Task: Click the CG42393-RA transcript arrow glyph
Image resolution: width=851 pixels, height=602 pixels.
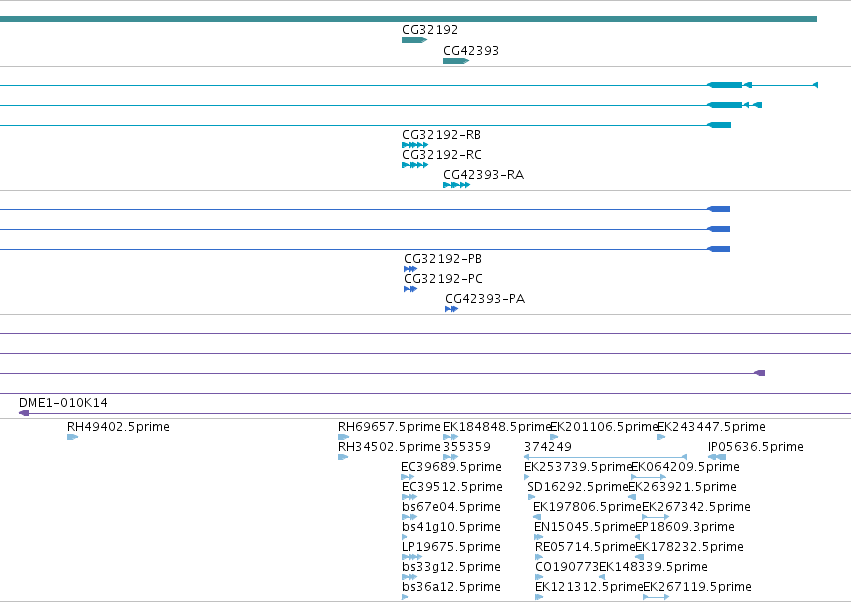Action: 456,185
